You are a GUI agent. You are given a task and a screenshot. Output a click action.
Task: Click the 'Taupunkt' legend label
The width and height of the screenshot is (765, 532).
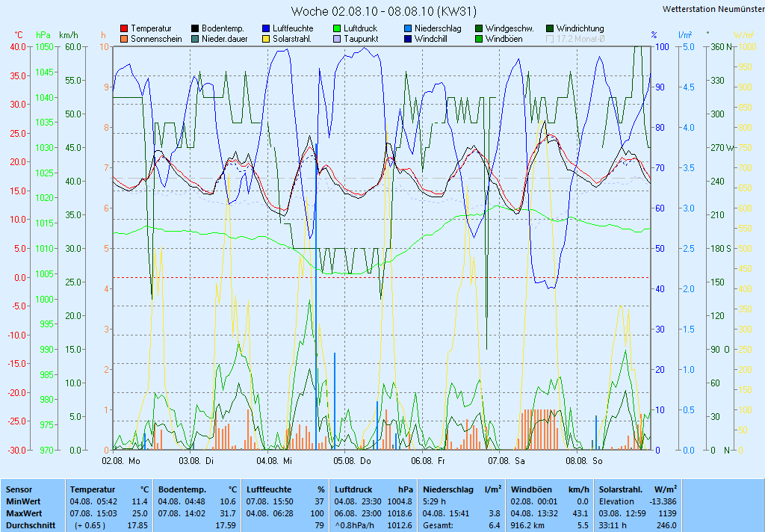361,39
